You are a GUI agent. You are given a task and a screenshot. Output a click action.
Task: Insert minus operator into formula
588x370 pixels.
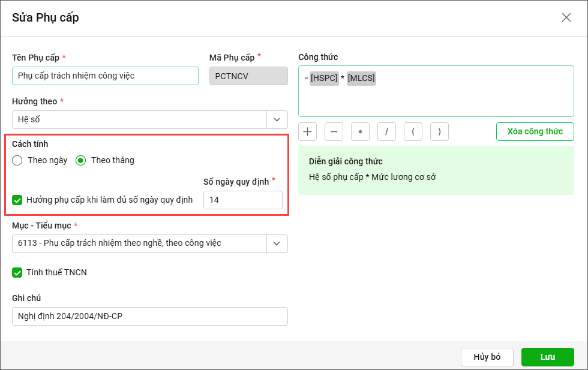[334, 131]
